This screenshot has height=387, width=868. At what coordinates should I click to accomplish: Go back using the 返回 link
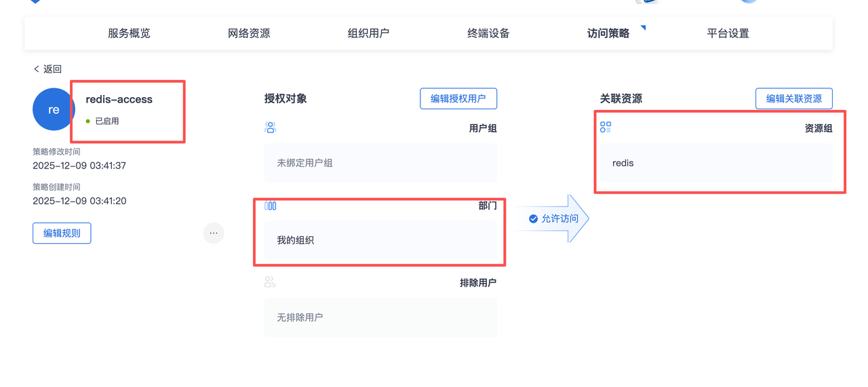coord(47,69)
